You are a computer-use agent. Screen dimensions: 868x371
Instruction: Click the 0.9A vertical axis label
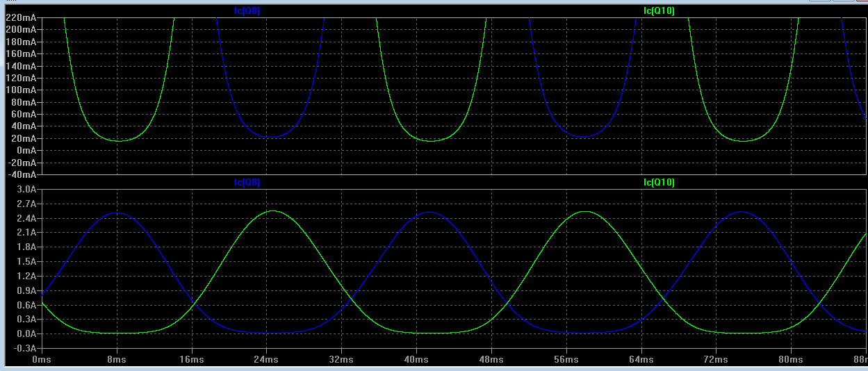pos(26,290)
